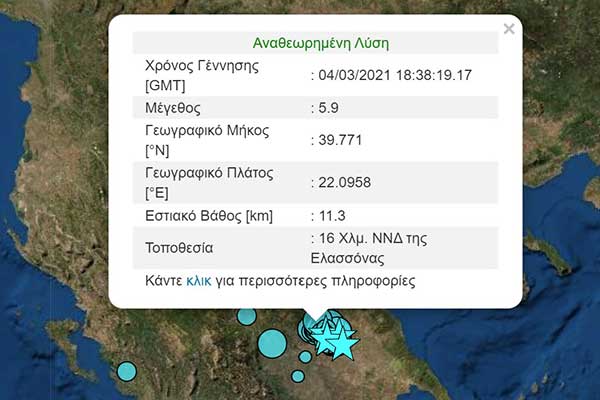
Task: Select the lone circle marker at the map's far left
Action: pyautogui.click(x=126, y=371)
